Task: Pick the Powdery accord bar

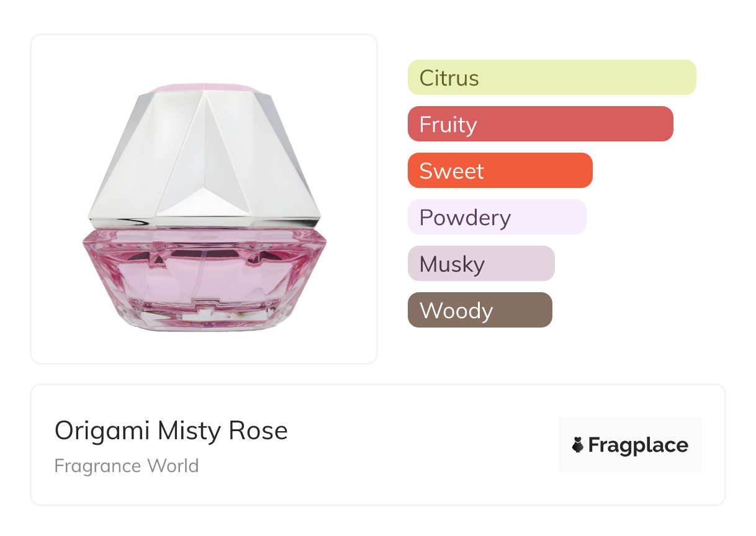Action: (497, 217)
